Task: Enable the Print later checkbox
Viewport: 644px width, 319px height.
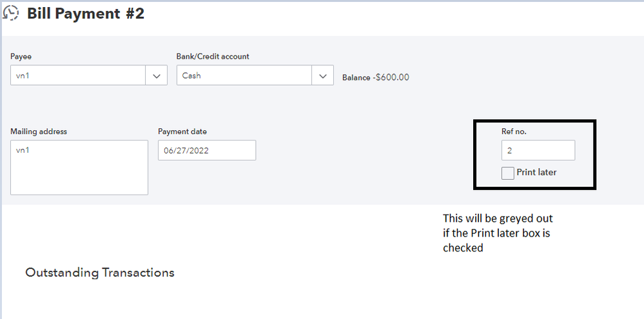Action: [508, 173]
